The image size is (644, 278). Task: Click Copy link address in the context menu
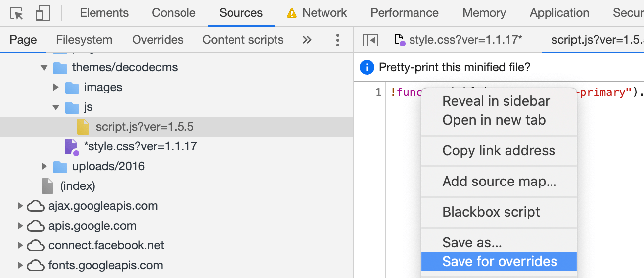coord(499,151)
